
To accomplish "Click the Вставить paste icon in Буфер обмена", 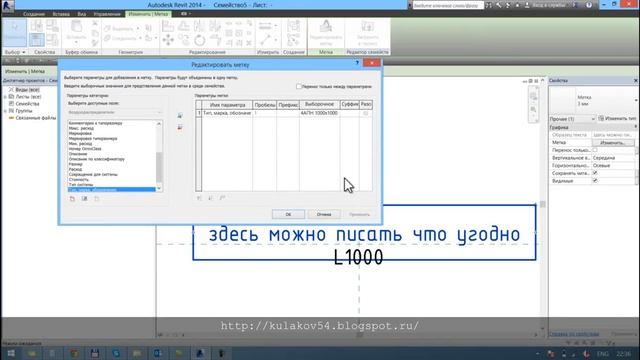I will coord(76,27).
